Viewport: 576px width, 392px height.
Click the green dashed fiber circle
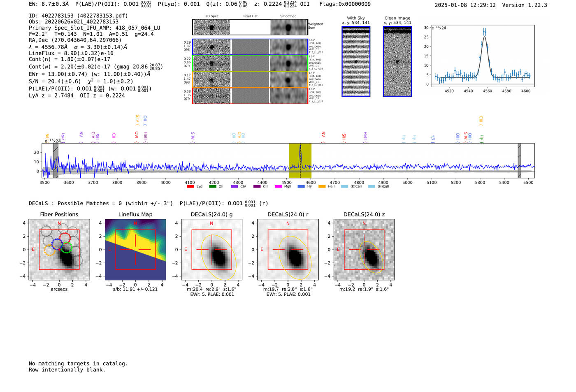[67, 248]
